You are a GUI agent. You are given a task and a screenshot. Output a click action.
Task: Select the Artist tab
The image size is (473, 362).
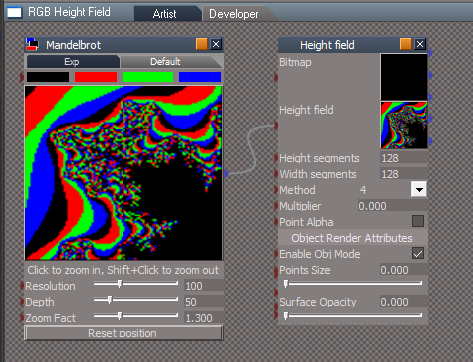[165, 14]
